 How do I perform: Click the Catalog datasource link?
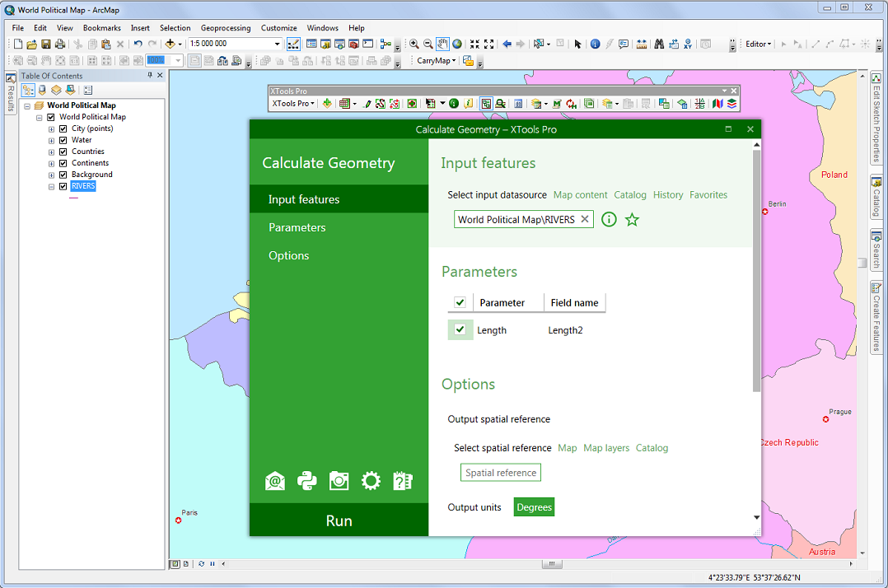629,194
